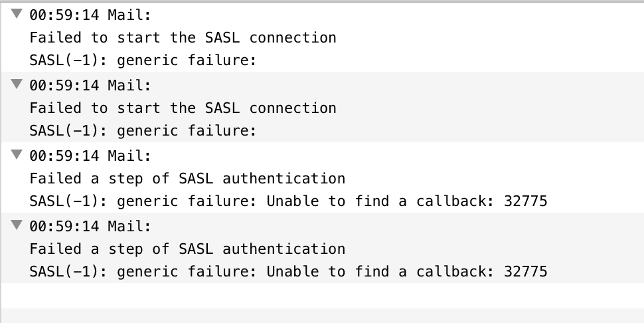The height and width of the screenshot is (323, 644).
Task: Click "SASL(-1): generic failure:" in the second entry
Action: coord(143,131)
